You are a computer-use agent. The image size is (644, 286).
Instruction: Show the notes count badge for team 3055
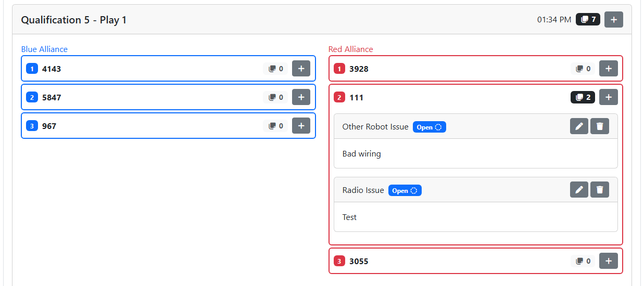pyautogui.click(x=583, y=261)
